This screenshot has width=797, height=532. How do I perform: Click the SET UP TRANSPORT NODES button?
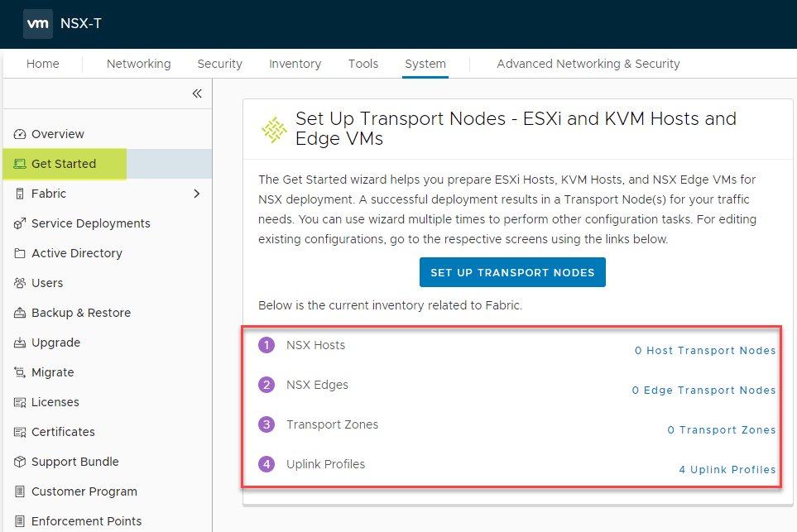(512, 271)
